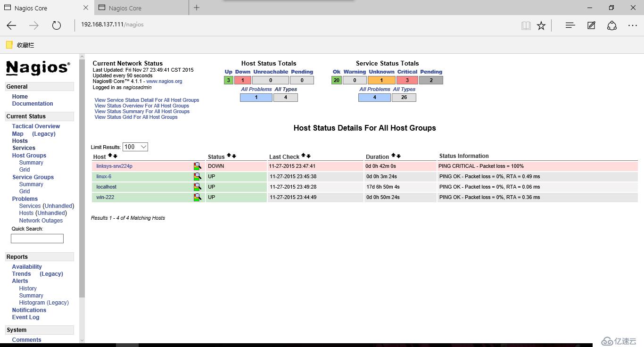Open the web note pen icon
Screen dimensions: 644x347
(x=591, y=25)
